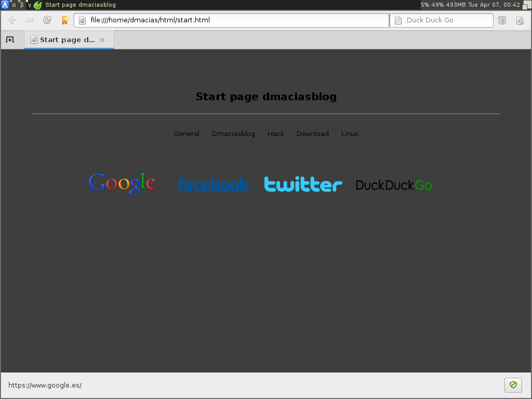Click the rightmost toolbar page menu icon
The height and width of the screenshot is (399, 532).
pos(520,20)
